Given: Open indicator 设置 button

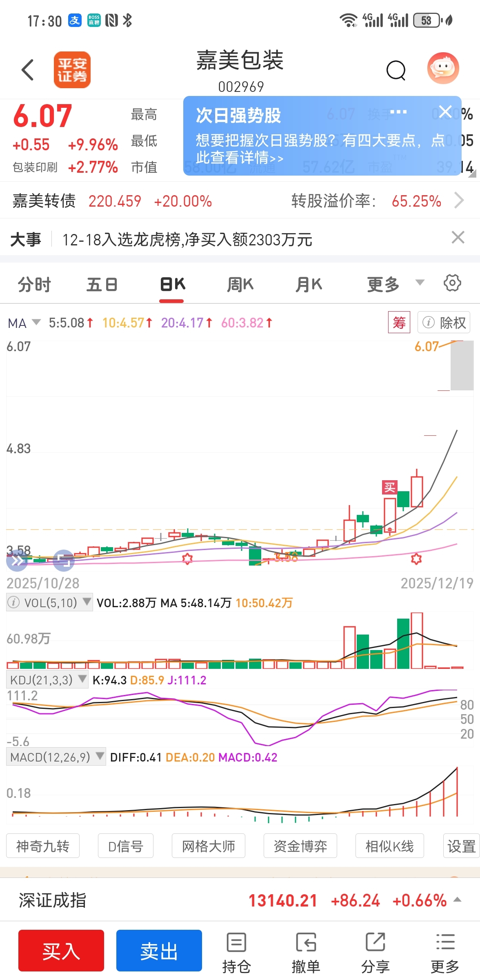Looking at the screenshot, I should (461, 846).
